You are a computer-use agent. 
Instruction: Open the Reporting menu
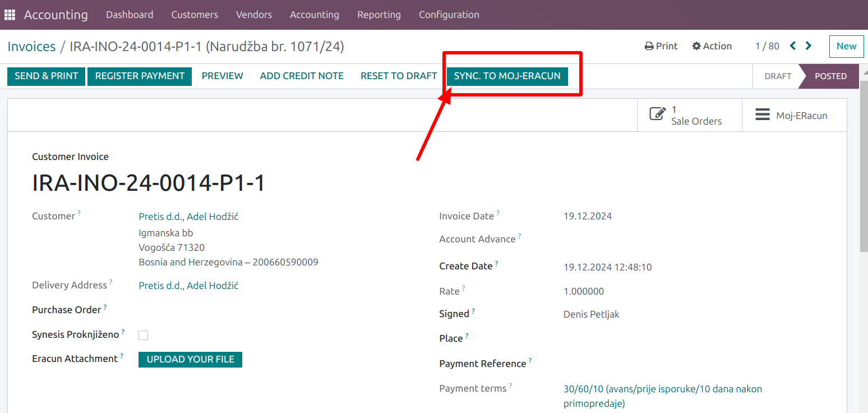(378, 15)
